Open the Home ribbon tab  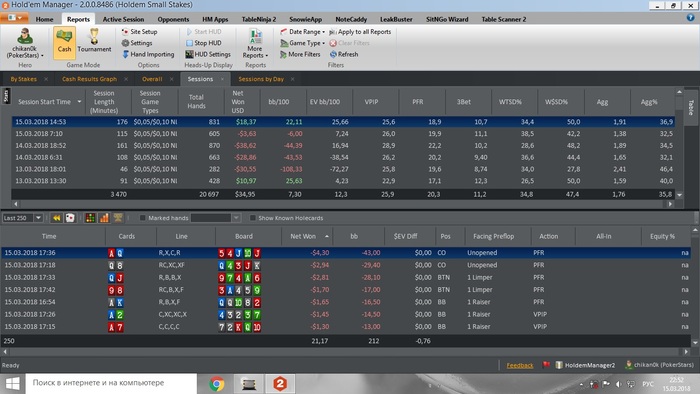(x=44, y=19)
